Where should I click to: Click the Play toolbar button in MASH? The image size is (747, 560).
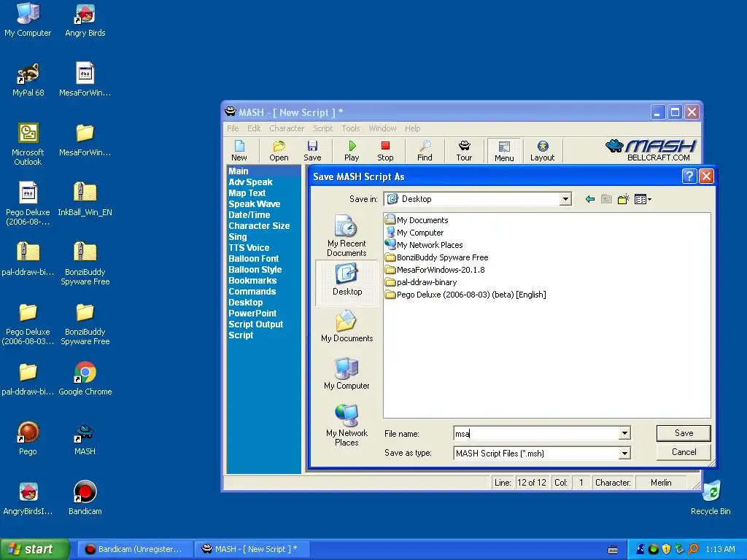click(x=352, y=151)
